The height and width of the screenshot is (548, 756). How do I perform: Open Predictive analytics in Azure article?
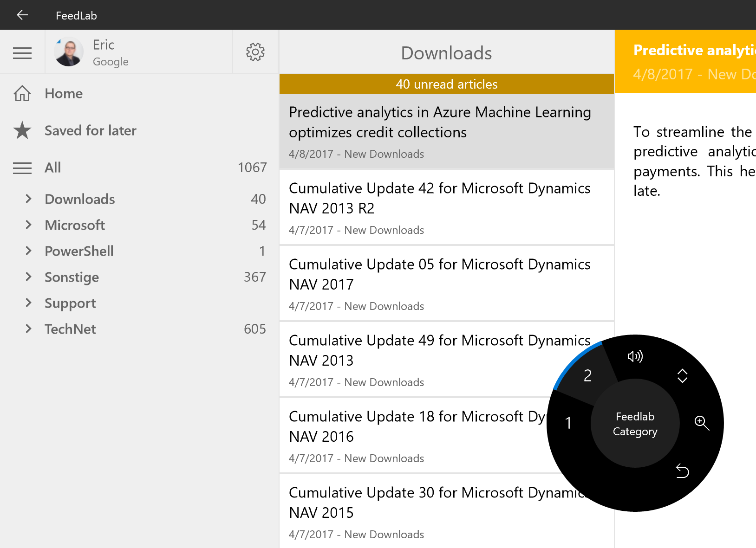[447, 131]
